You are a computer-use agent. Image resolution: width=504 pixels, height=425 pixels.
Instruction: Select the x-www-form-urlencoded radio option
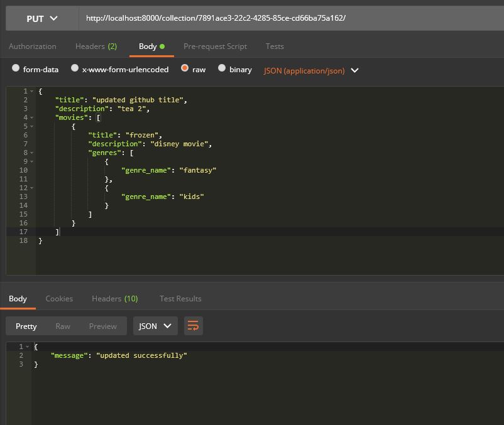click(x=75, y=68)
